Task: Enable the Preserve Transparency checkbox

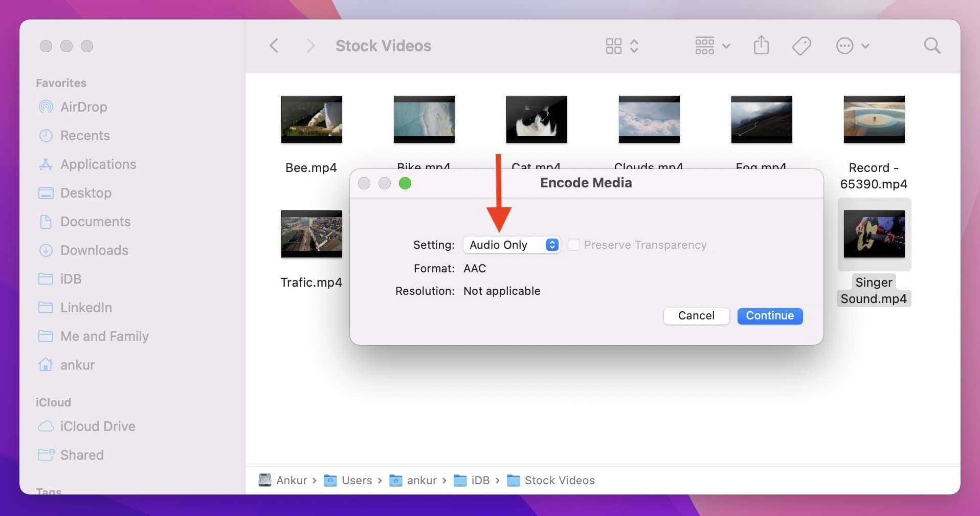Action: pos(574,245)
